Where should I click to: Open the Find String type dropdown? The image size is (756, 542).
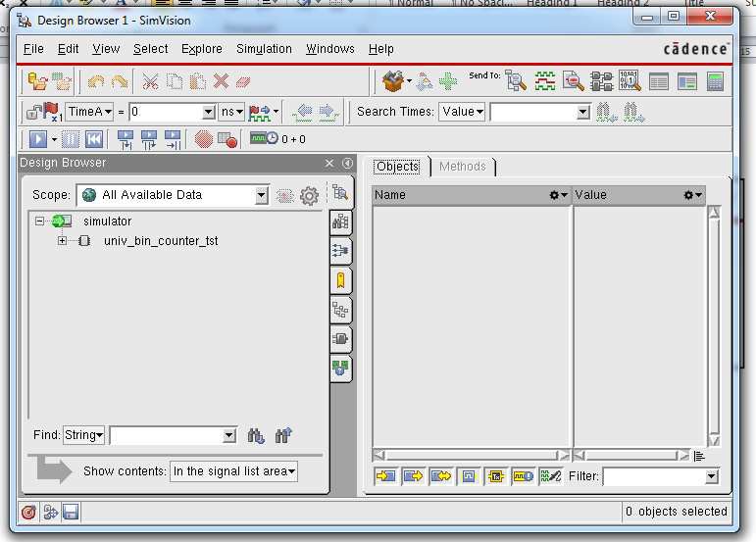click(x=83, y=435)
